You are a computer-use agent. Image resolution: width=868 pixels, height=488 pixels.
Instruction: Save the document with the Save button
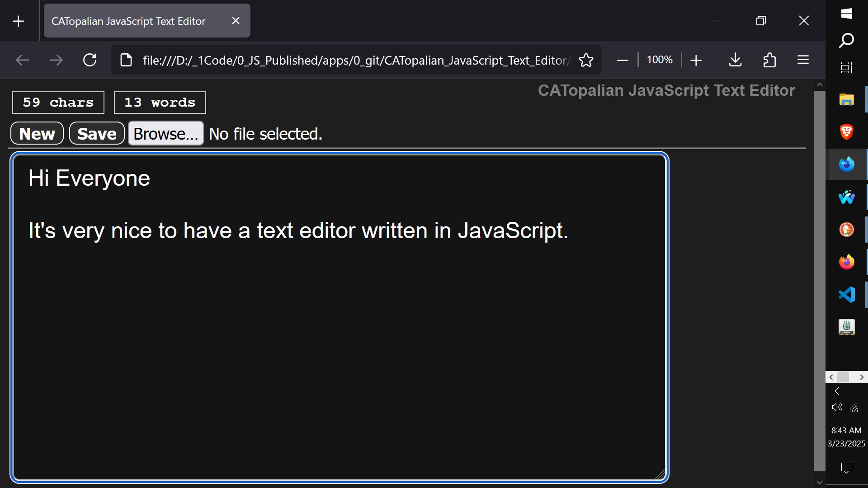coord(96,133)
